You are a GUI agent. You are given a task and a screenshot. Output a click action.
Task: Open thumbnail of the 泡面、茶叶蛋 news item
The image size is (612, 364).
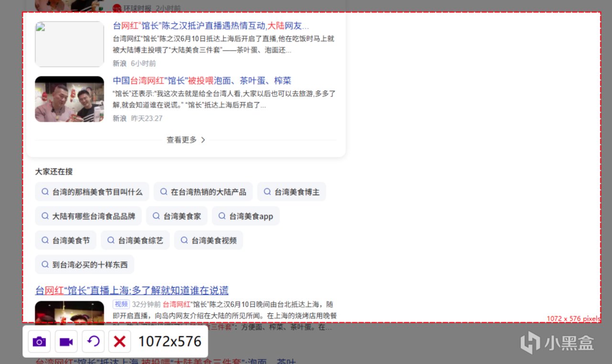pyautogui.click(x=69, y=99)
